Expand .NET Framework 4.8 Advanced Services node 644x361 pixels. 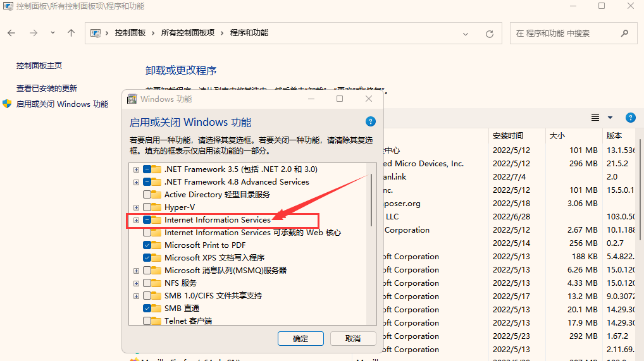(136, 182)
